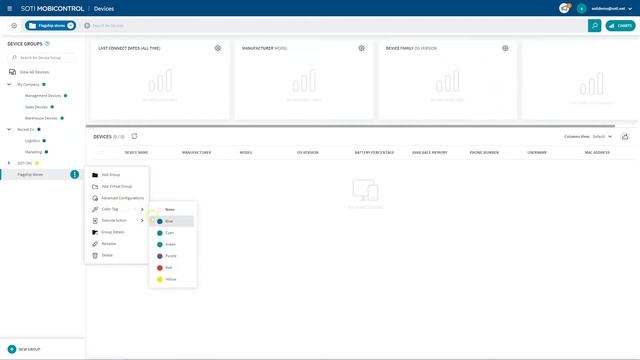Open Manufacturer Model chart settings gear
Image resolution: width=640 pixels, height=360 pixels.
point(362,48)
